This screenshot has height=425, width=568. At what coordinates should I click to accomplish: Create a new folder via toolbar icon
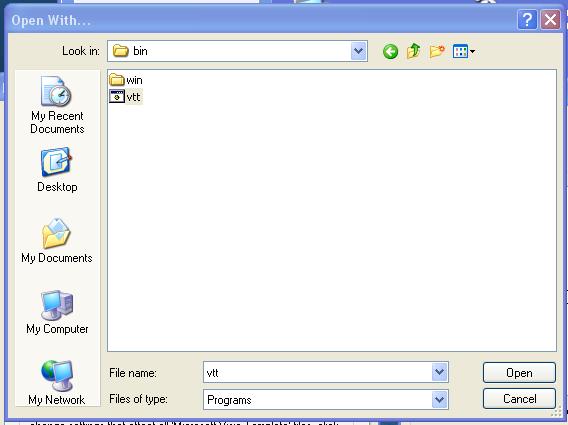click(x=437, y=51)
